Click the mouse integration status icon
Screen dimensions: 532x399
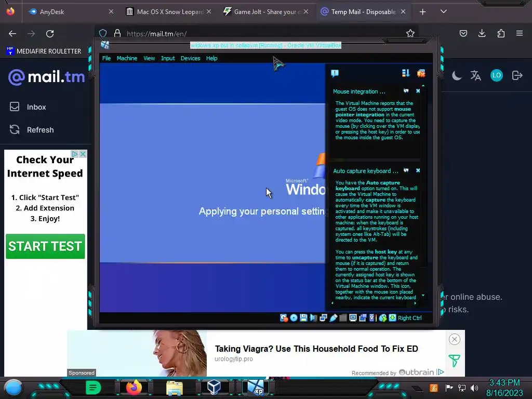[x=383, y=318]
